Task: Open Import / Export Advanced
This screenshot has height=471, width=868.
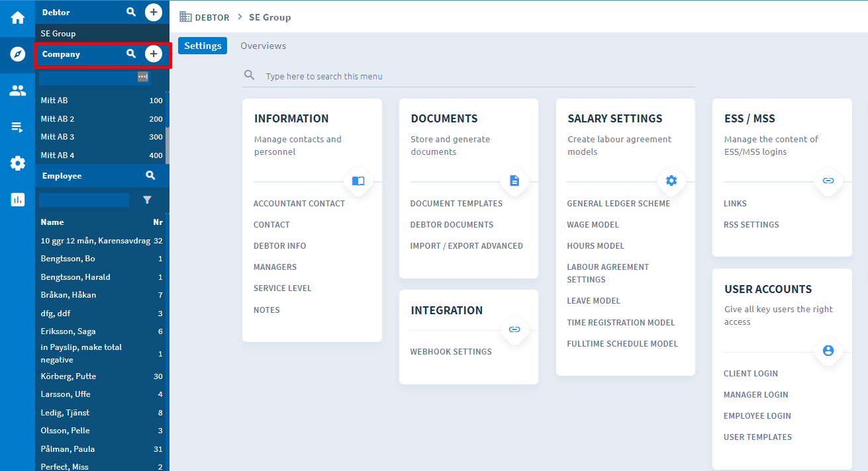Action: [466, 246]
